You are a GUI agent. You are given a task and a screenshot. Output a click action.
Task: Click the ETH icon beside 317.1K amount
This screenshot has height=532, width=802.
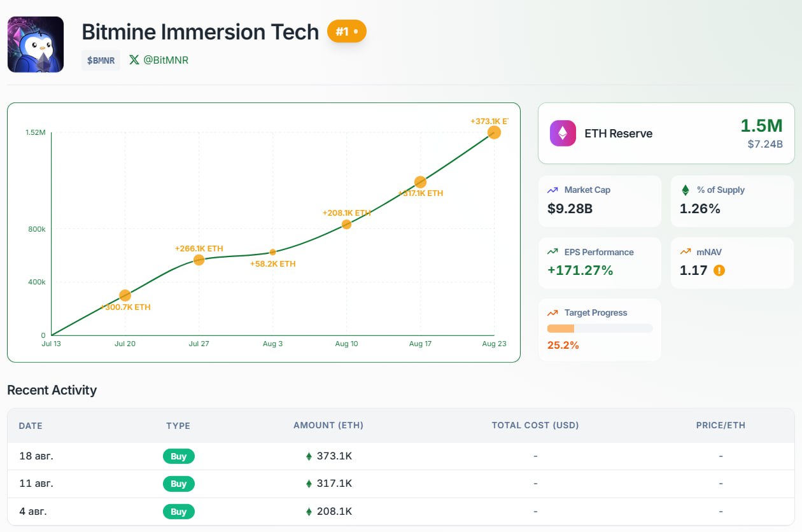(x=309, y=484)
